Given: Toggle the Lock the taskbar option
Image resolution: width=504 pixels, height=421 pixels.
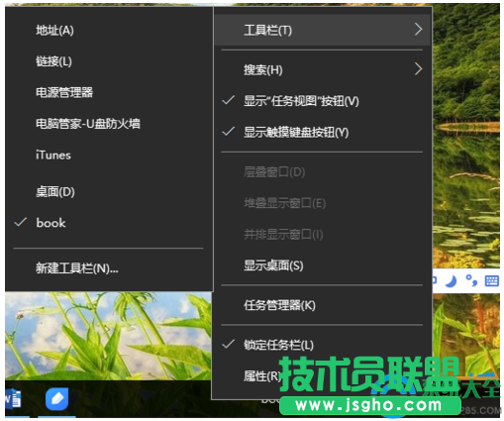Looking at the screenshot, I should (229, 345).
